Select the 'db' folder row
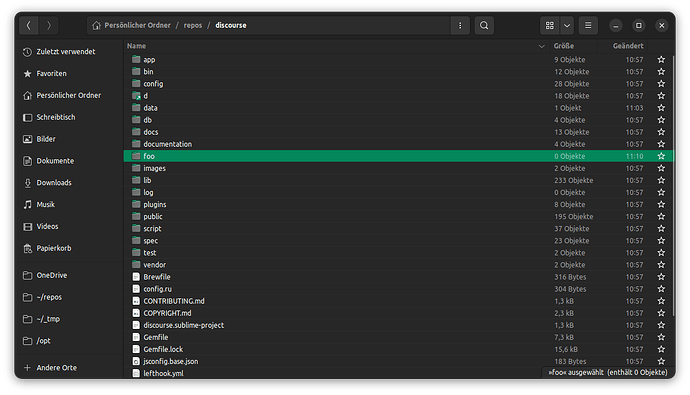 [x=398, y=120]
